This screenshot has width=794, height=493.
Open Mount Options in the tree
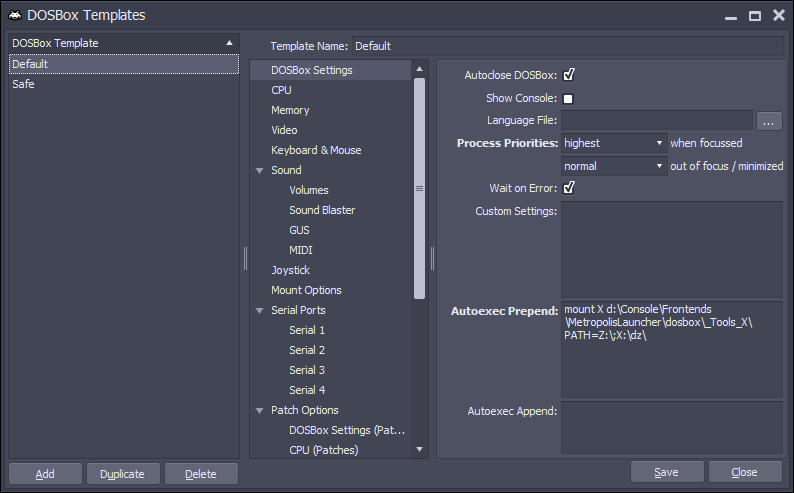tap(306, 290)
